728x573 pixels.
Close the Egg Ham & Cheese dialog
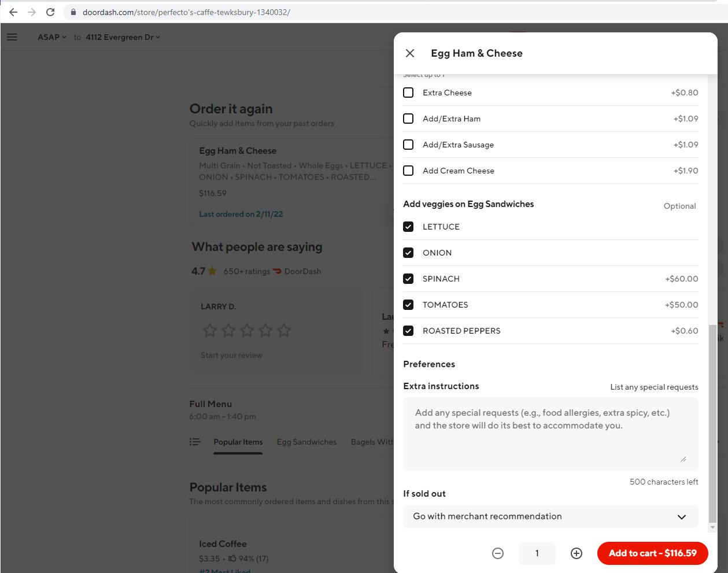(x=410, y=53)
